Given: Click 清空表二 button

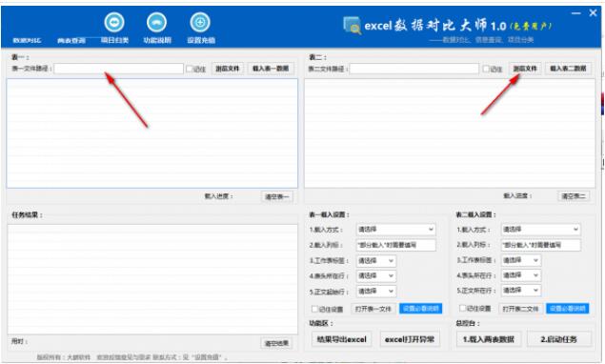Looking at the screenshot, I should (574, 196).
